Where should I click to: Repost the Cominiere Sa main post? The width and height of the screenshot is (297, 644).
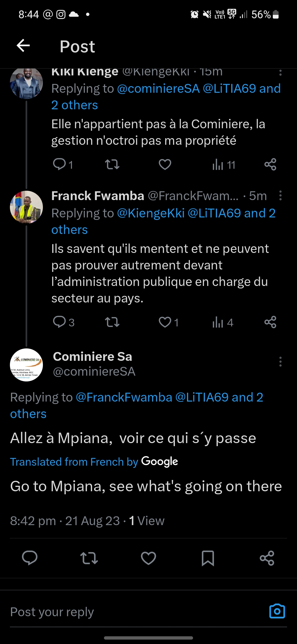(x=89, y=558)
